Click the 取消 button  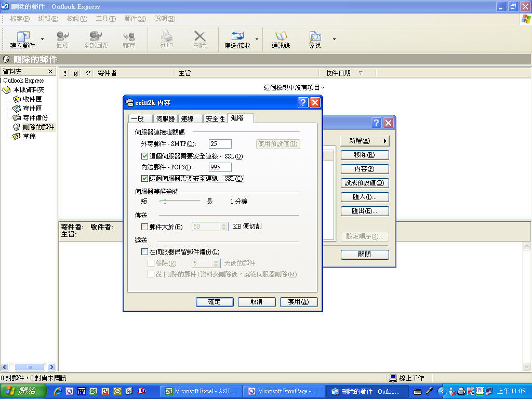(x=257, y=302)
